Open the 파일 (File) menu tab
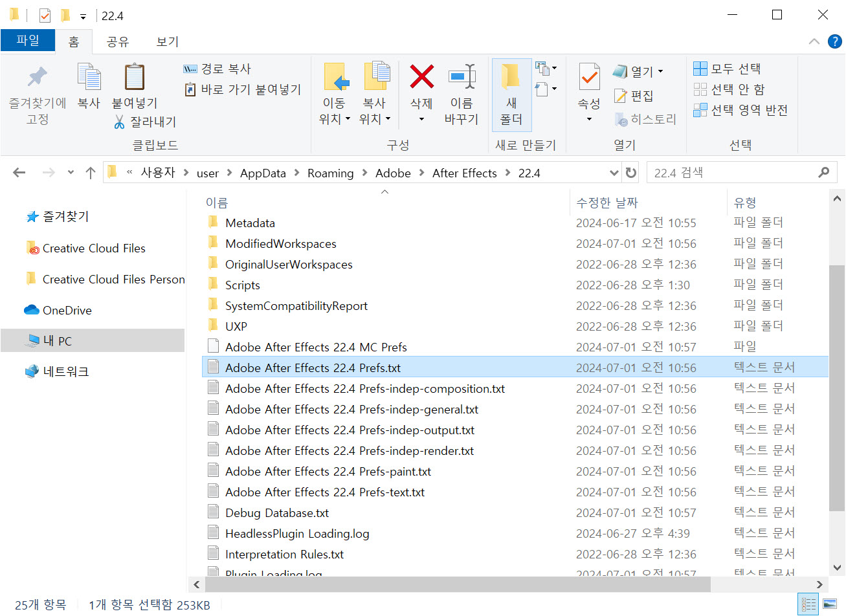The height and width of the screenshot is (616, 846). pos(28,40)
